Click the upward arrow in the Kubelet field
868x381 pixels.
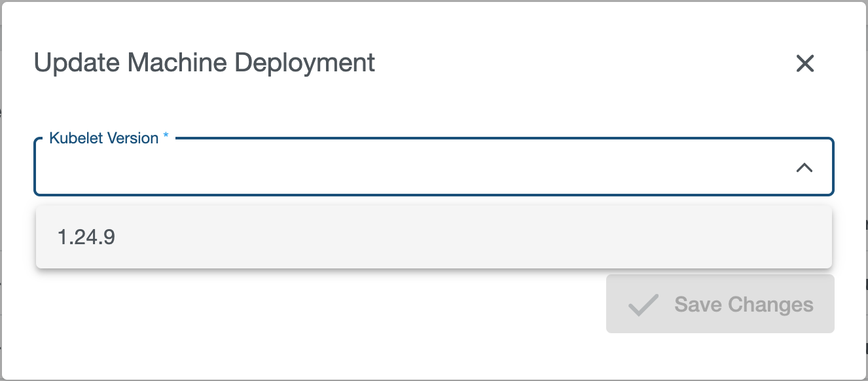point(804,168)
